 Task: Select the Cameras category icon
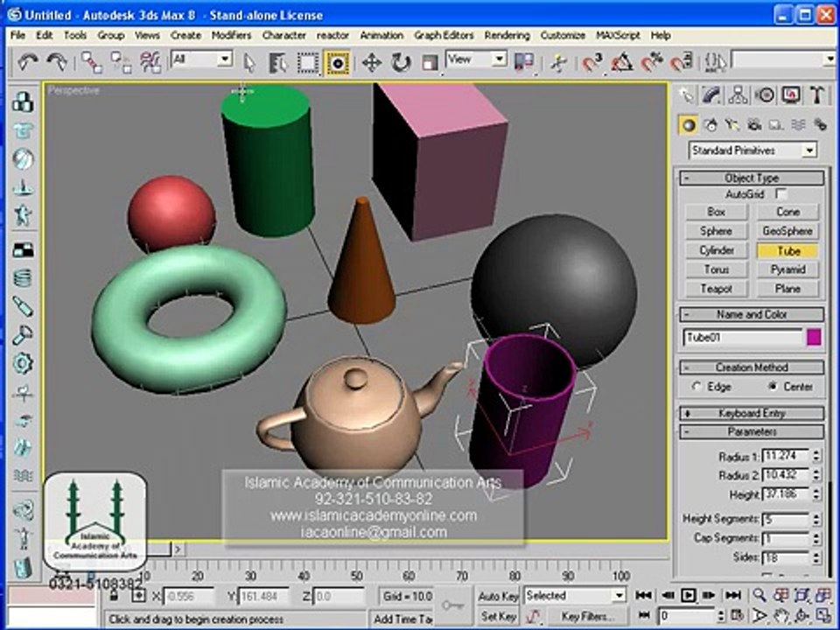(754, 125)
